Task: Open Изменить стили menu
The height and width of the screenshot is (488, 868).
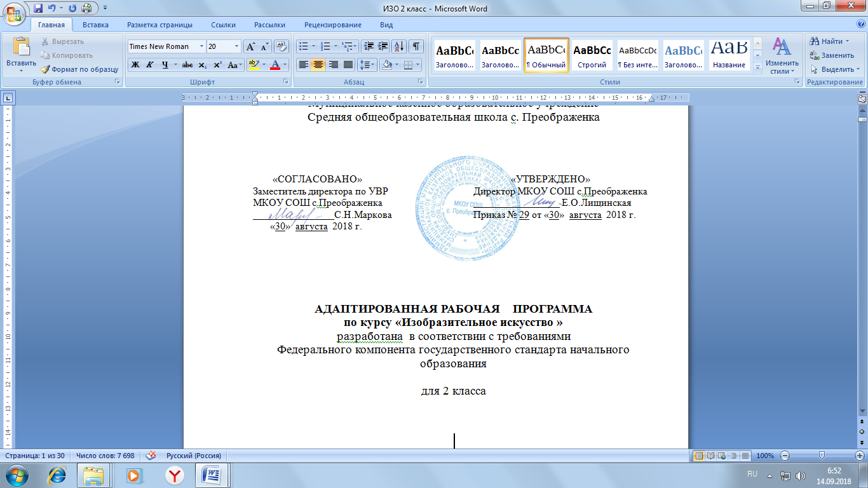Action: [x=782, y=55]
